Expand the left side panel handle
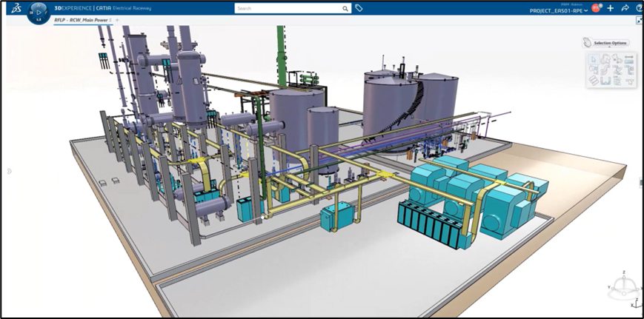 pos(9,171)
